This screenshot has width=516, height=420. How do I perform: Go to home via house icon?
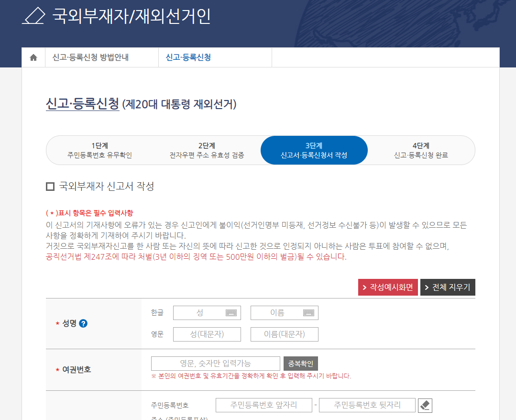[33, 57]
